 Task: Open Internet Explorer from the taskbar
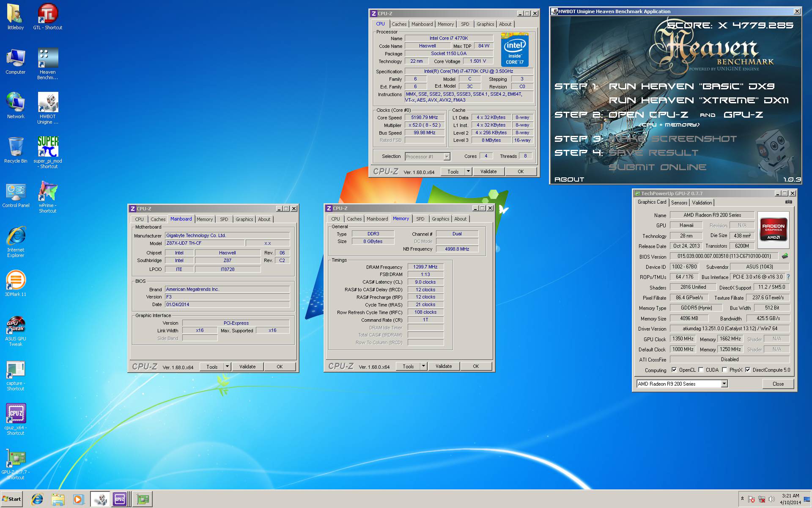tap(37, 499)
